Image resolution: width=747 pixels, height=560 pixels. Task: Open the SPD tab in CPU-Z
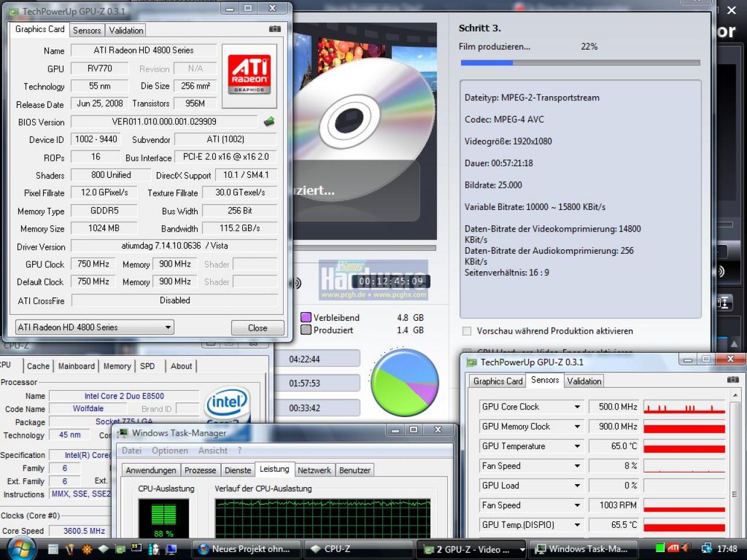click(x=148, y=366)
